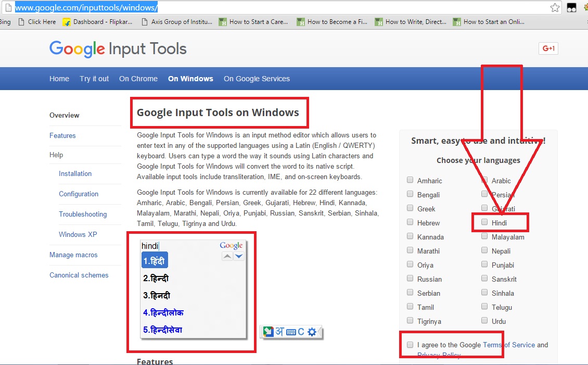Open the Windows XP help link

pos(78,234)
